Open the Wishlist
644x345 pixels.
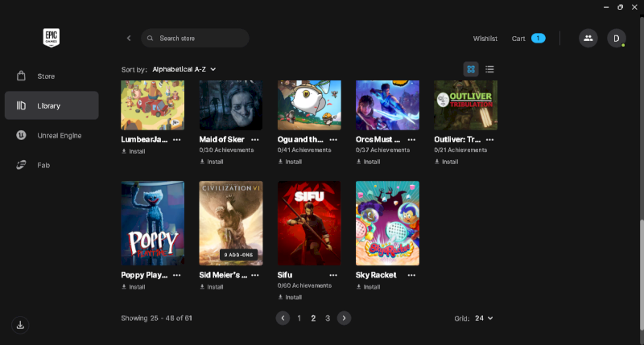tap(485, 39)
